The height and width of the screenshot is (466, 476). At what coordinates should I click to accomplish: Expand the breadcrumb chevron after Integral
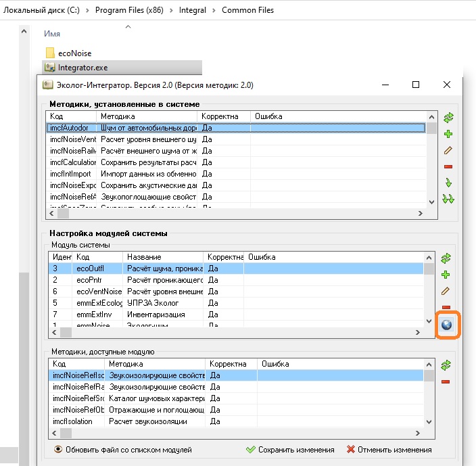coord(214,11)
